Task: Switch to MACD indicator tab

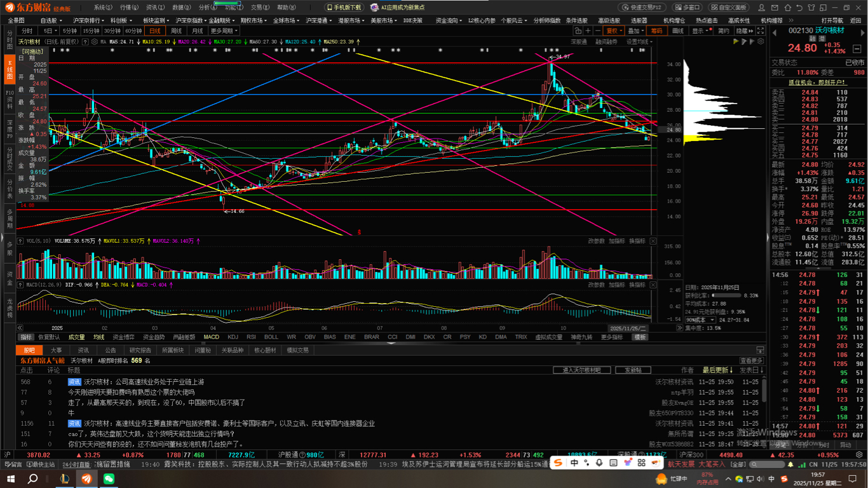Action: click(212, 337)
